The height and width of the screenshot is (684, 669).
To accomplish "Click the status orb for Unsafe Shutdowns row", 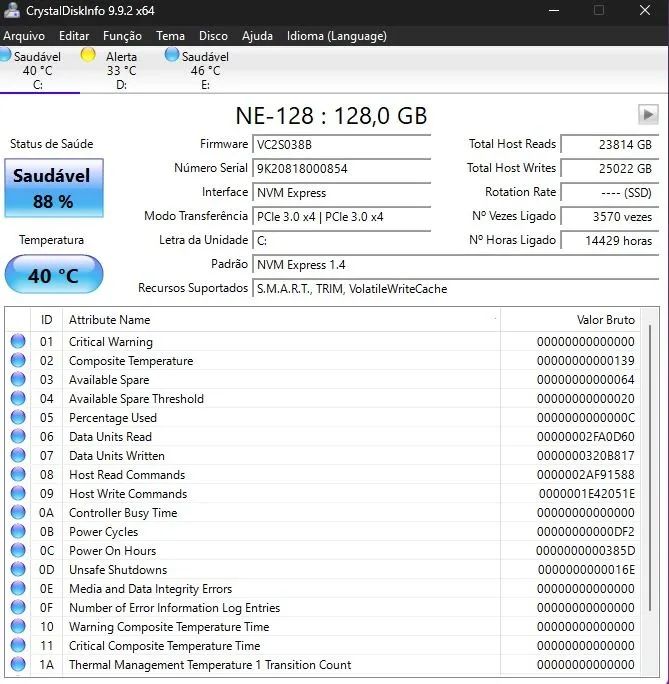I will (x=18, y=569).
